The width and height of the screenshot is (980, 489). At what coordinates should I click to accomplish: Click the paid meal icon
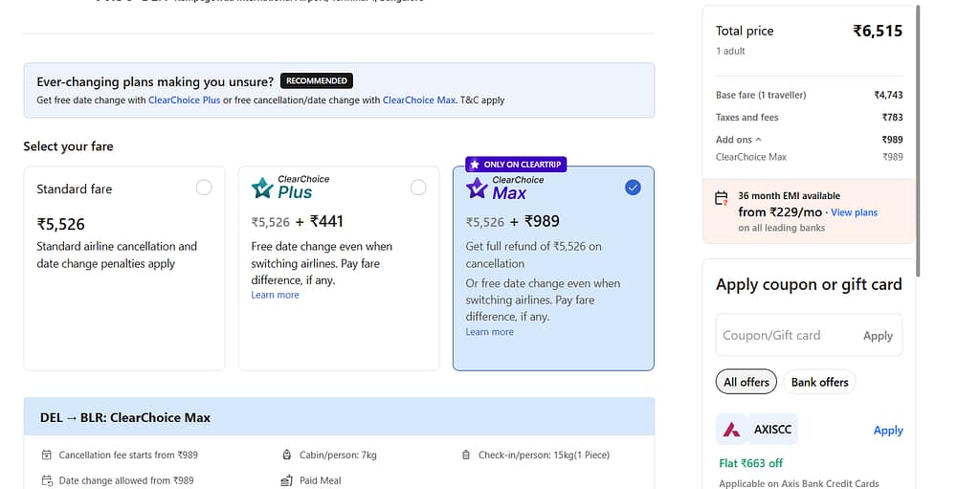pos(287,480)
